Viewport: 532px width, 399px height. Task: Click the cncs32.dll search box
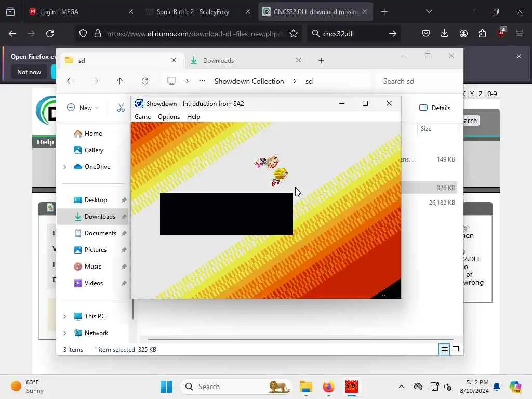(x=353, y=34)
